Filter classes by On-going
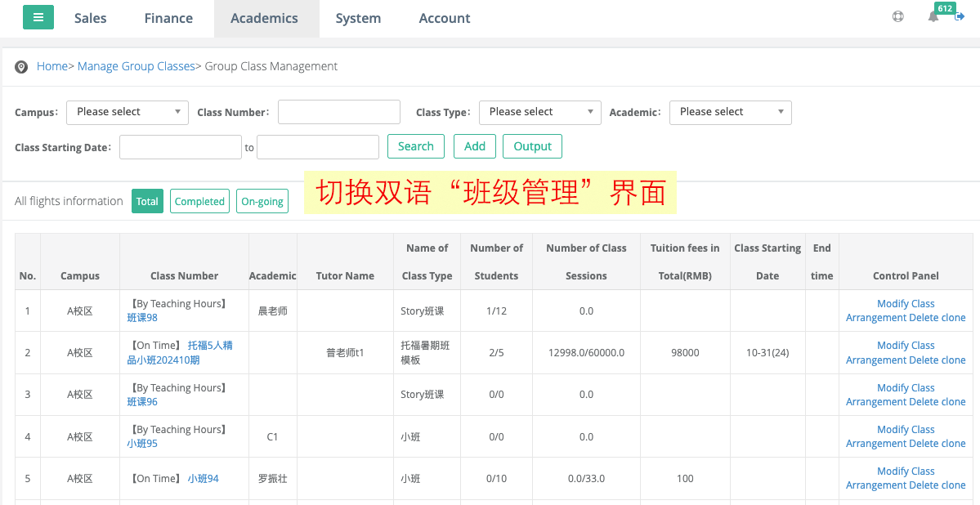 click(x=262, y=201)
